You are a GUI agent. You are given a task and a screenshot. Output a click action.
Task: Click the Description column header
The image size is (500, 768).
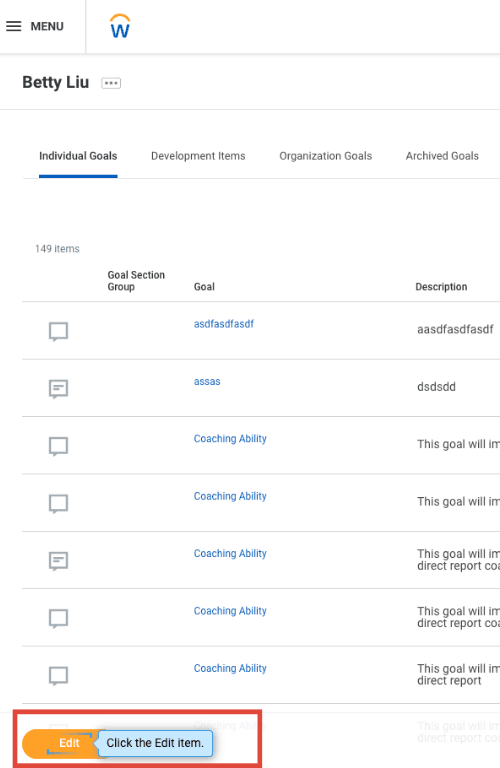click(x=441, y=287)
